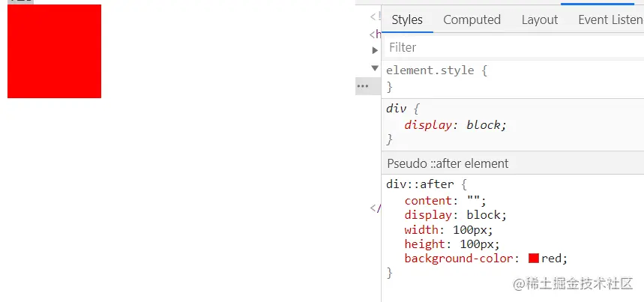This screenshot has width=644, height=302.
Task: Open the three-dots menu on DOM row
Action: click(362, 86)
